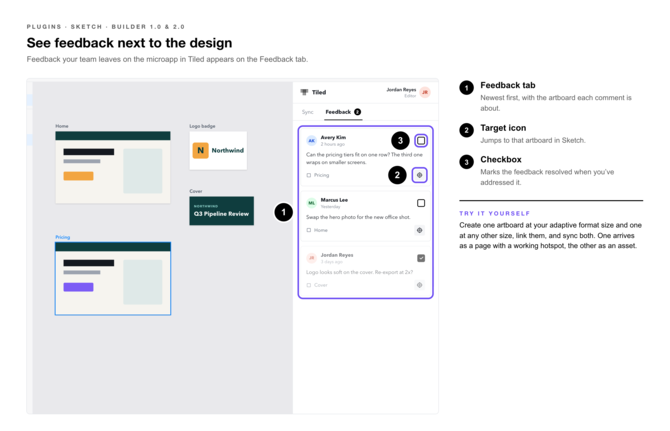Click JR avatar in Jordan Reyes's comment card
The width and height of the screenshot is (670, 431).
311,258
